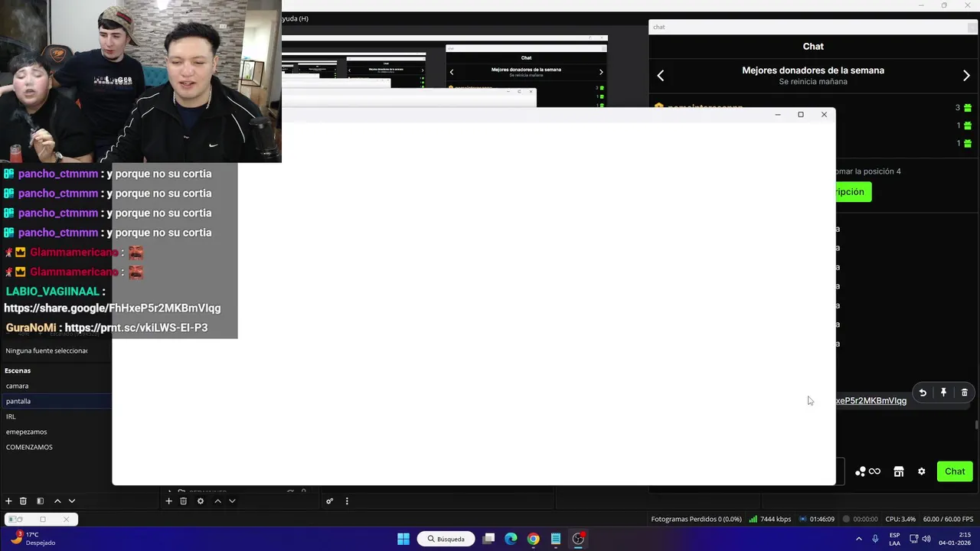Show hidden tray icons chevron

pyautogui.click(x=858, y=539)
